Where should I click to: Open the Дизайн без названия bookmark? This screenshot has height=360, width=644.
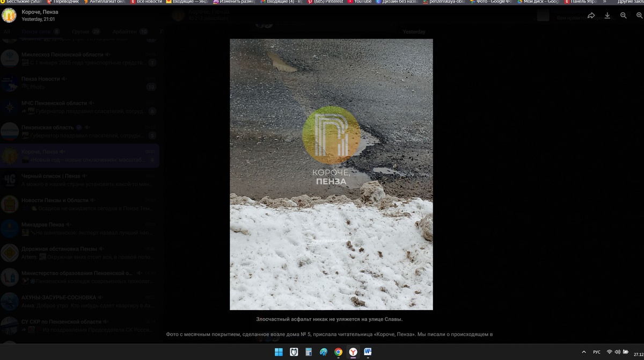[397, 2]
